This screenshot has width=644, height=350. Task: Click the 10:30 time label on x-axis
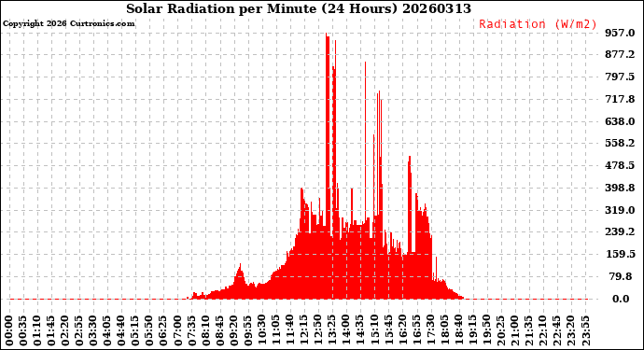click(262, 331)
